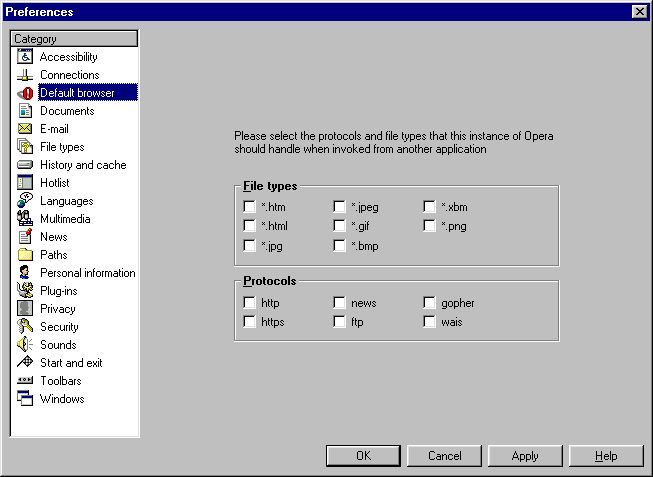Select History and cache label
The width and height of the screenshot is (653, 477).
coord(83,165)
